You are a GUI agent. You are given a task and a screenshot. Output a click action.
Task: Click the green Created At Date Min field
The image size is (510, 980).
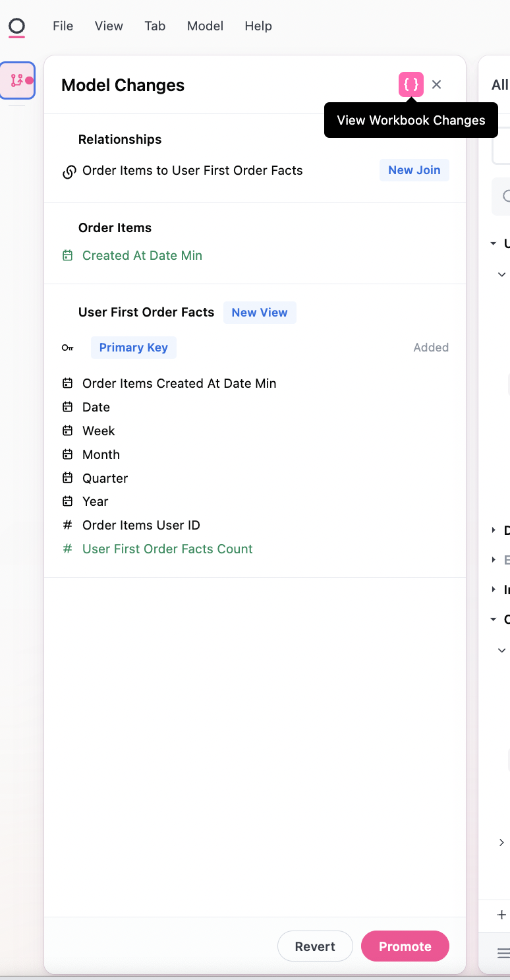[142, 255]
